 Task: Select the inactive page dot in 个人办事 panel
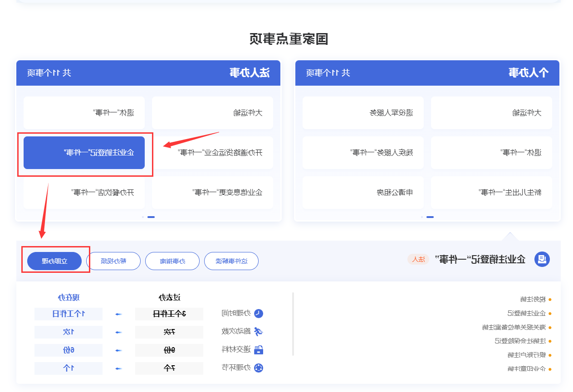click(422, 217)
